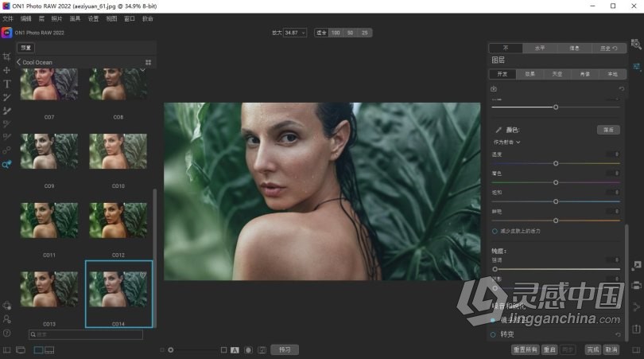Click the 重置所有 button
The width and height of the screenshot is (644, 359).
525,350
